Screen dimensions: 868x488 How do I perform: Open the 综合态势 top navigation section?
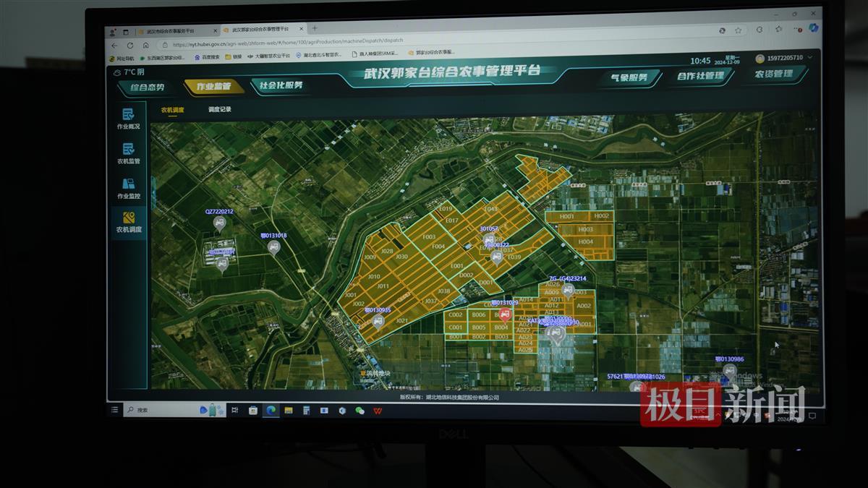148,87
